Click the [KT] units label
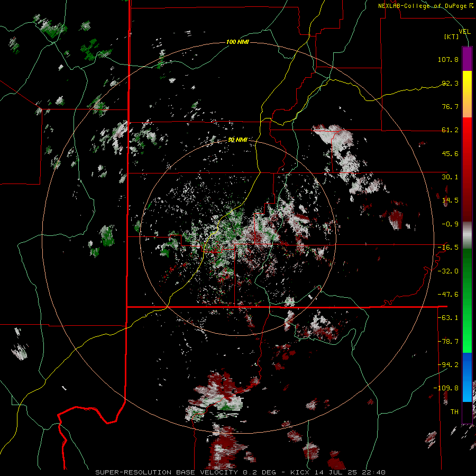Viewport: 476px width, 476px height. tap(452, 36)
